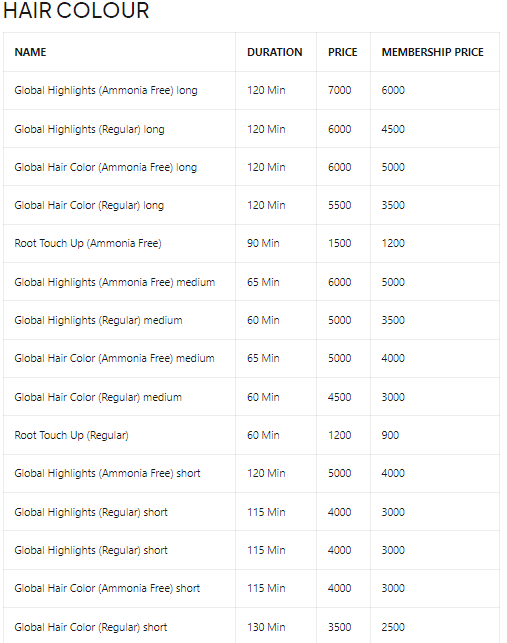Screen dimensions: 507x643
Task: Choose Global Hair Color (Ammonia Free) medium
Action: (x=114, y=358)
